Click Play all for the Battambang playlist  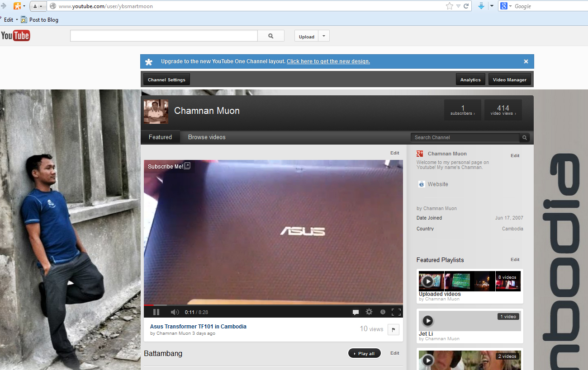click(364, 353)
